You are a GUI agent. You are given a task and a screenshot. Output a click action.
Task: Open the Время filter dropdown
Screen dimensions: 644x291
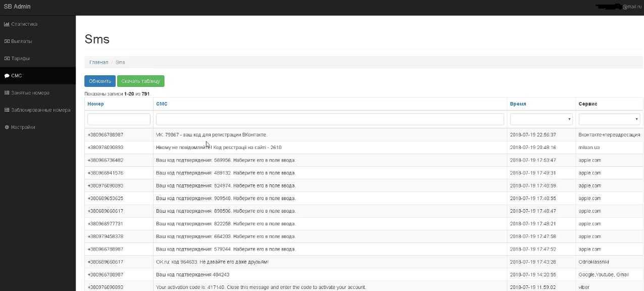click(541, 119)
